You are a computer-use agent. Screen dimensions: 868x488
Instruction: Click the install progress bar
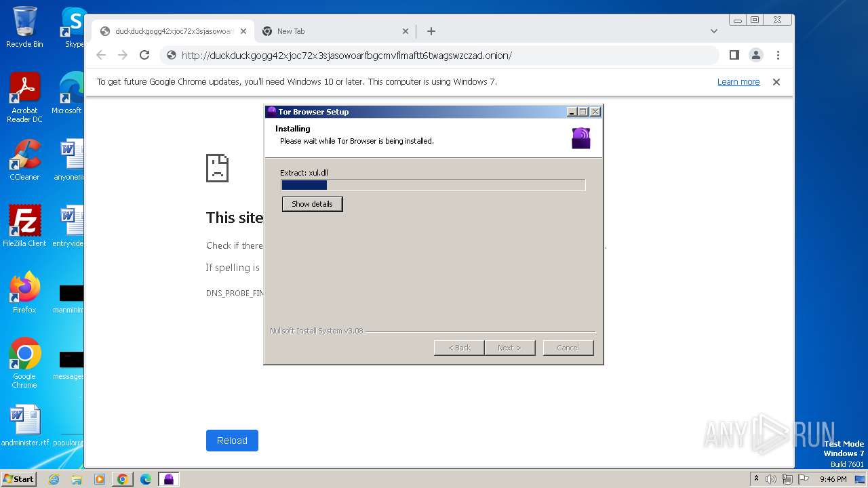tap(433, 185)
